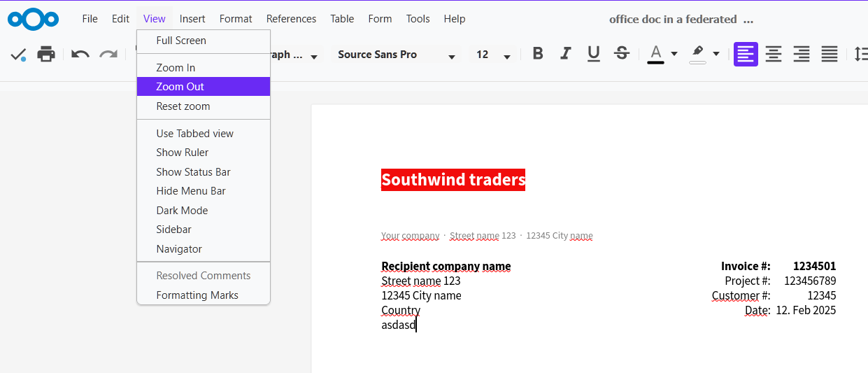Choose Reset zoom menu entry
This screenshot has height=373, width=868.
(183, 106)
